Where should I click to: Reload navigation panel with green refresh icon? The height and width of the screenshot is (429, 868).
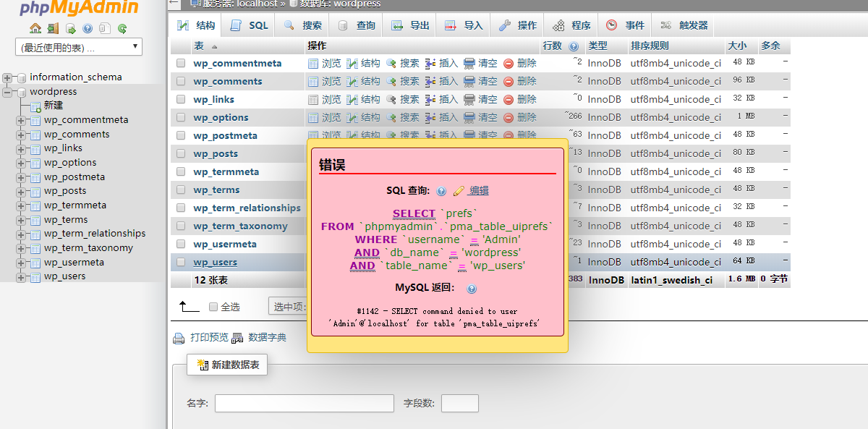(x=122, y=29)
